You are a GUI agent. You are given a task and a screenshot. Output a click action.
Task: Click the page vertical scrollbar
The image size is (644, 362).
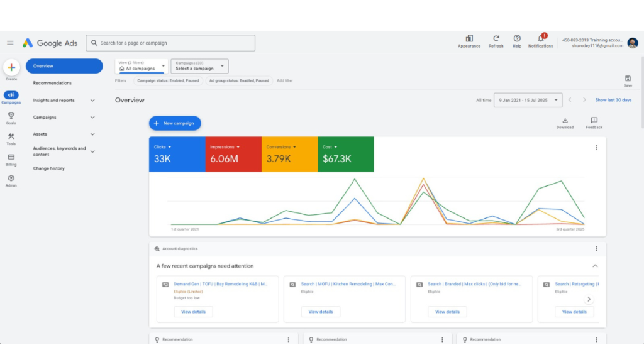tap(642, 94)
